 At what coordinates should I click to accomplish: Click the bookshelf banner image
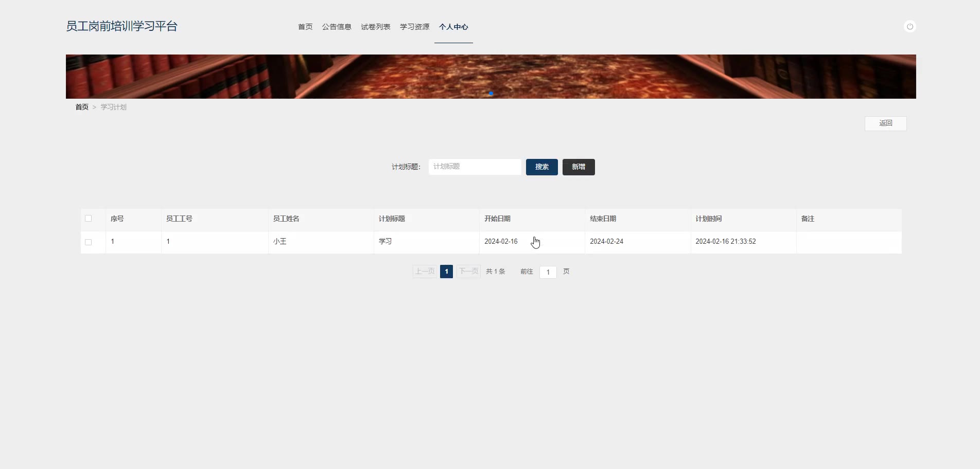click(491, 77)
